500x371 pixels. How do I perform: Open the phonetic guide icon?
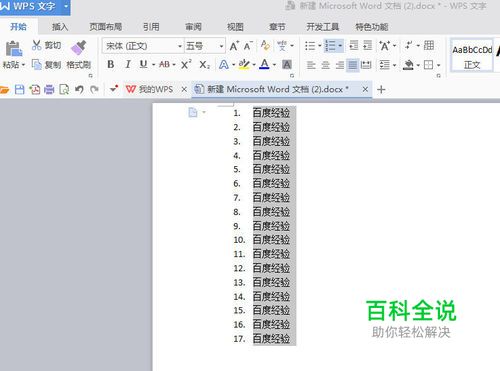click(282, 46)
